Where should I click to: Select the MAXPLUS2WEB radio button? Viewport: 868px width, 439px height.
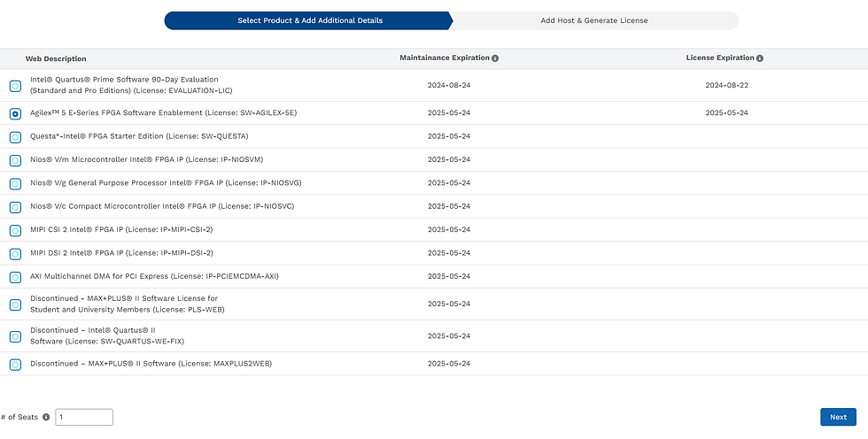pyautogui.click(x=16, y=365)
